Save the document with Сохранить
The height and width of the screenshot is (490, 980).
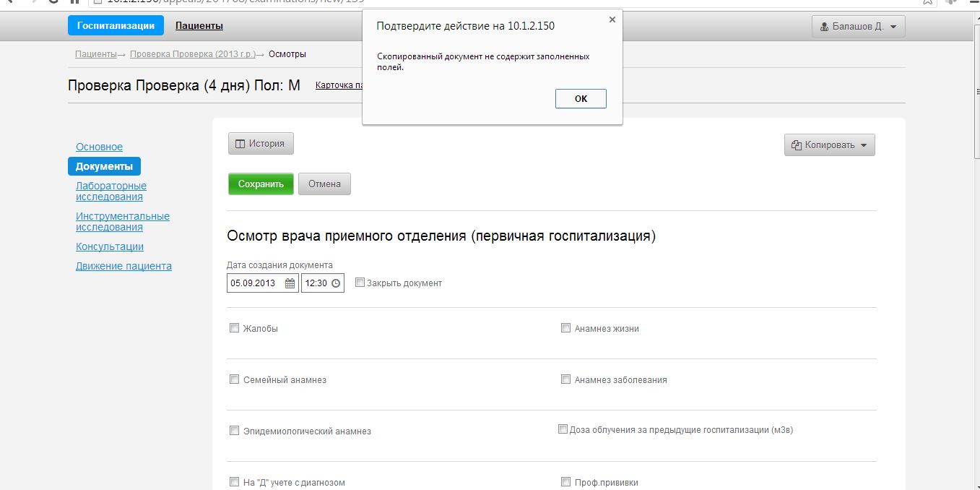[261, 184]
